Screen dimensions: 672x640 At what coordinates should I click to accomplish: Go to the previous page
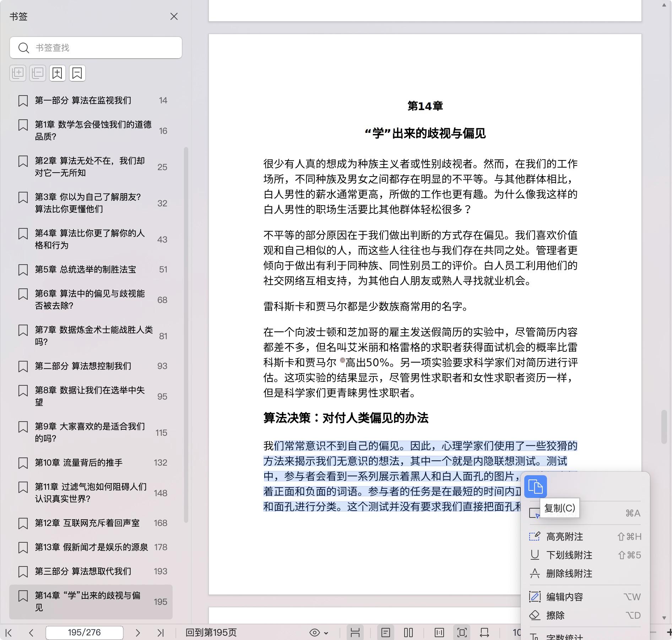(x=31, y=633)
